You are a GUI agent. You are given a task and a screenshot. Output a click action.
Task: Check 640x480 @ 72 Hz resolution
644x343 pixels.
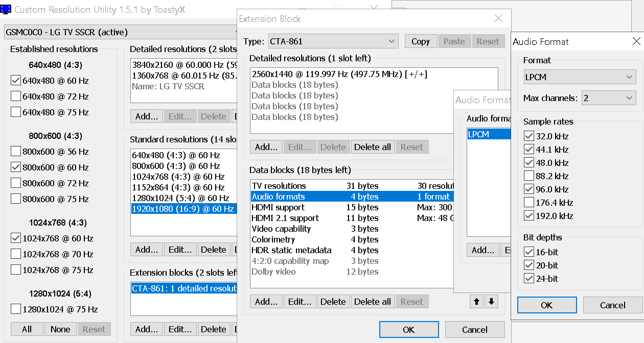pos(16,96)
